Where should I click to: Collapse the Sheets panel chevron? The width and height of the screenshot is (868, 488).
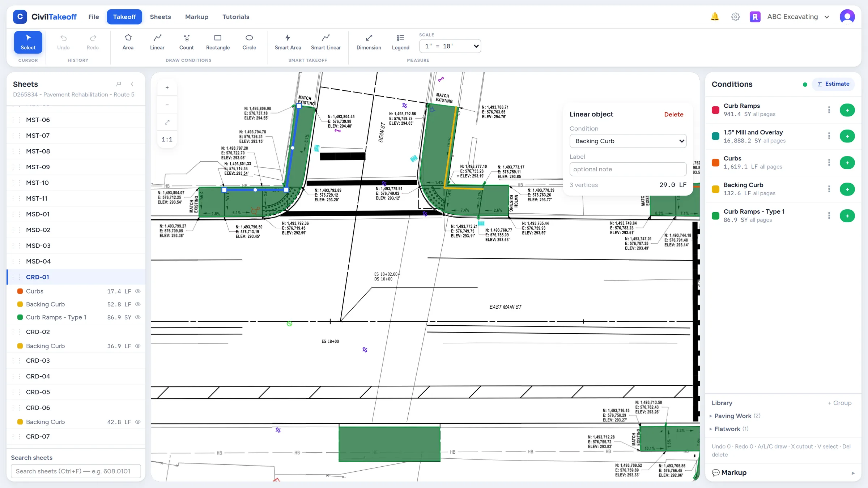[132, 84]
